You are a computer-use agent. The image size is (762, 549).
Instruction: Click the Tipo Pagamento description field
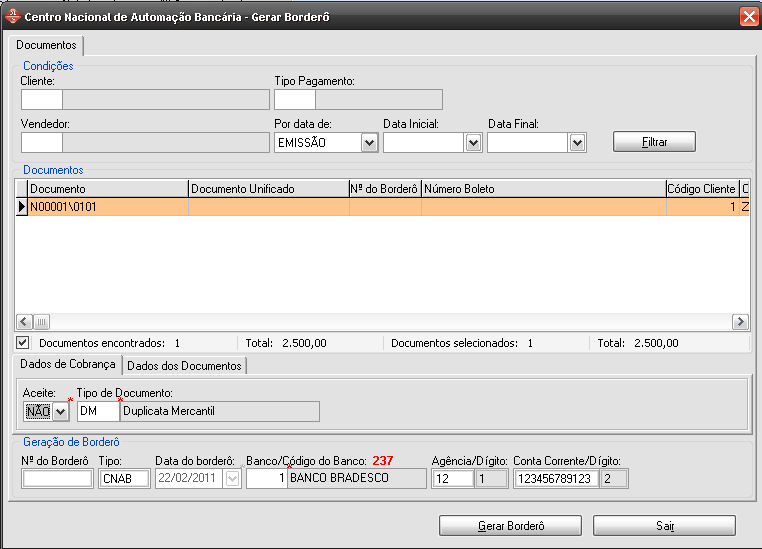click(x=379, y=100)
